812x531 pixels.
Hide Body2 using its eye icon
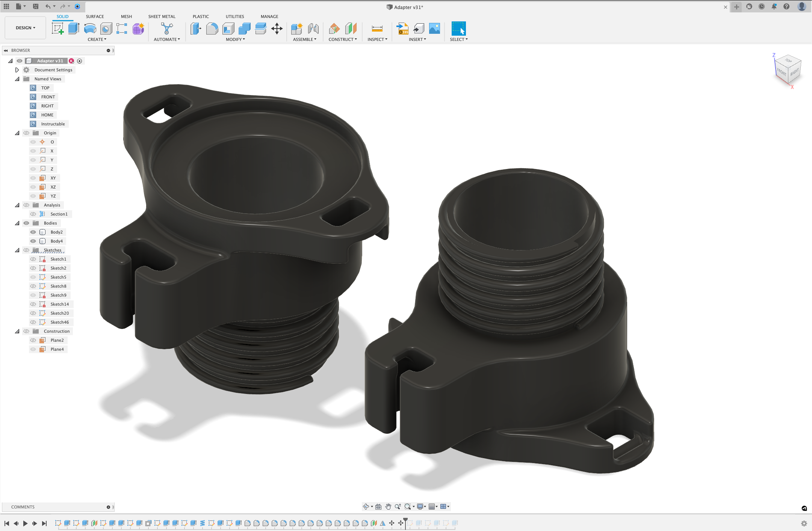(33, 232)
